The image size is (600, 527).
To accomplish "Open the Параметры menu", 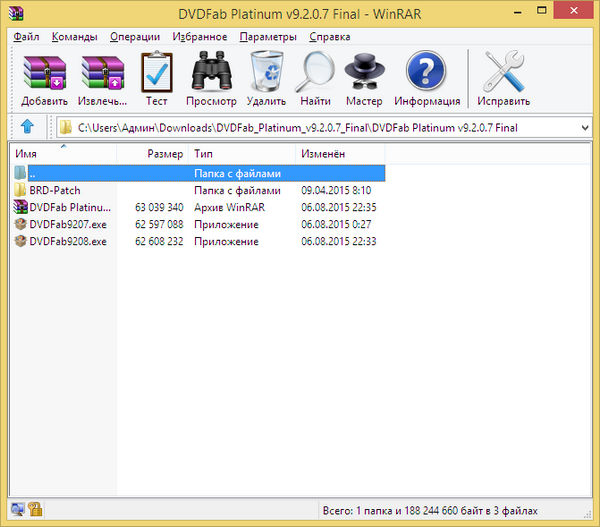I will click(x=268, y=37).
